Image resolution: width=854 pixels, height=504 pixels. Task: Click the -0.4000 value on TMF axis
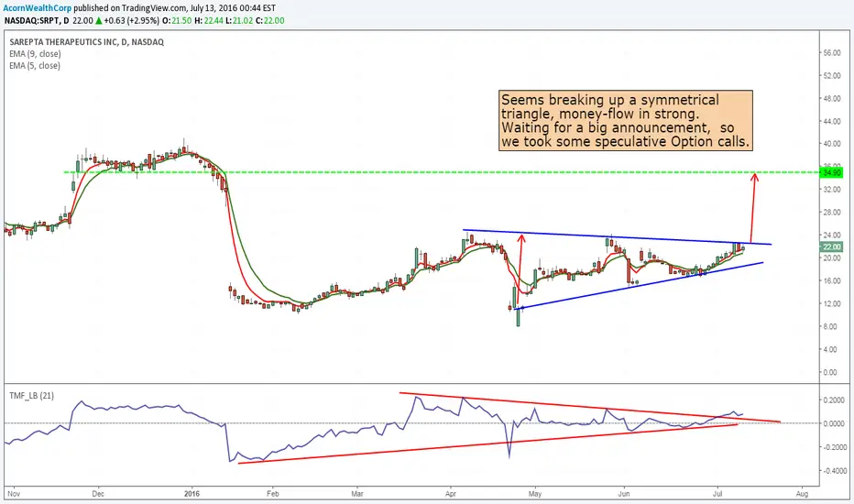833,471
